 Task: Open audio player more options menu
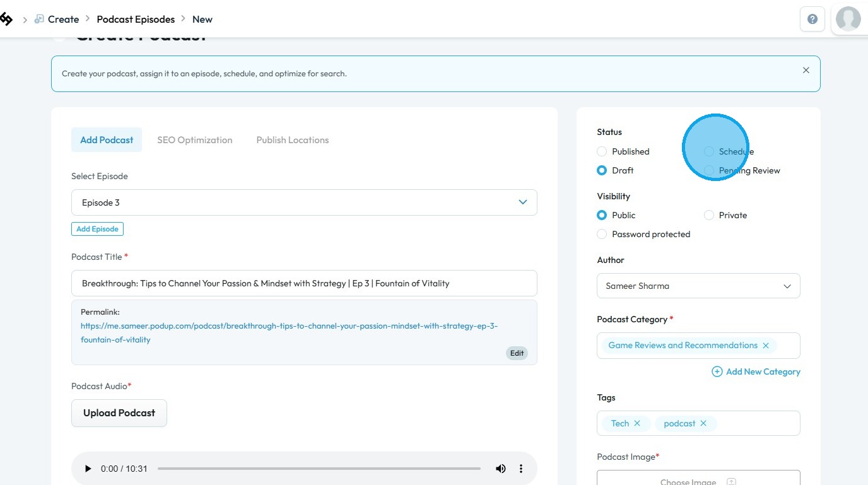click(521, 469)
